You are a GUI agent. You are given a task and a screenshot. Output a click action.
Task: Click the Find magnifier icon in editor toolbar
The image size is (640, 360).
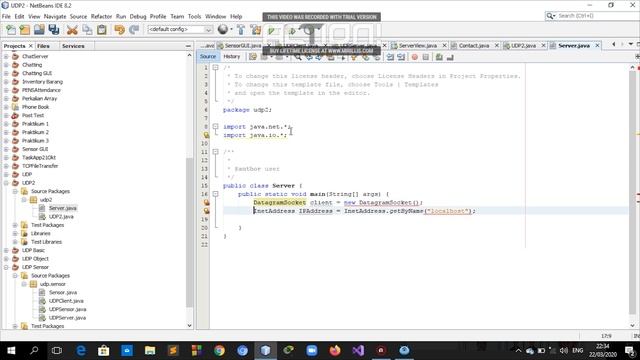(298, 57)
